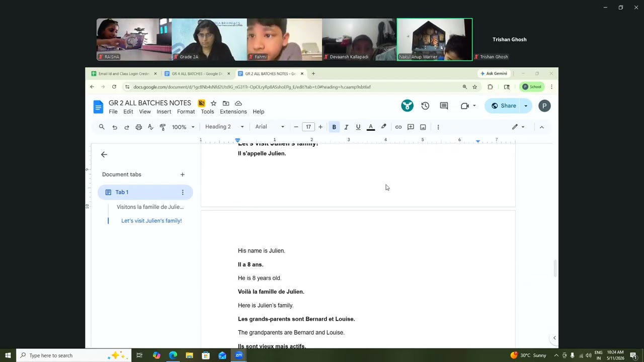The image size is (644, 362).
Task: Toggle bold formatting
Action: coord(334,127)
